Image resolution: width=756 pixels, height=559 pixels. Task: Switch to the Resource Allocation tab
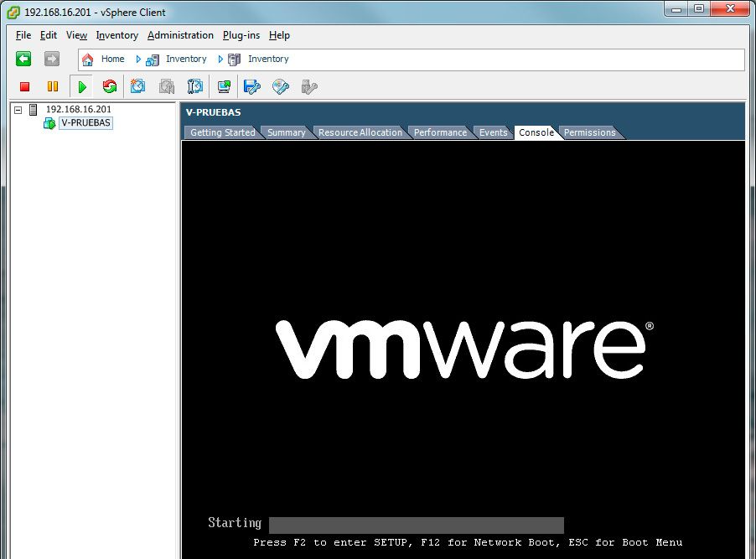pos(360,132)
